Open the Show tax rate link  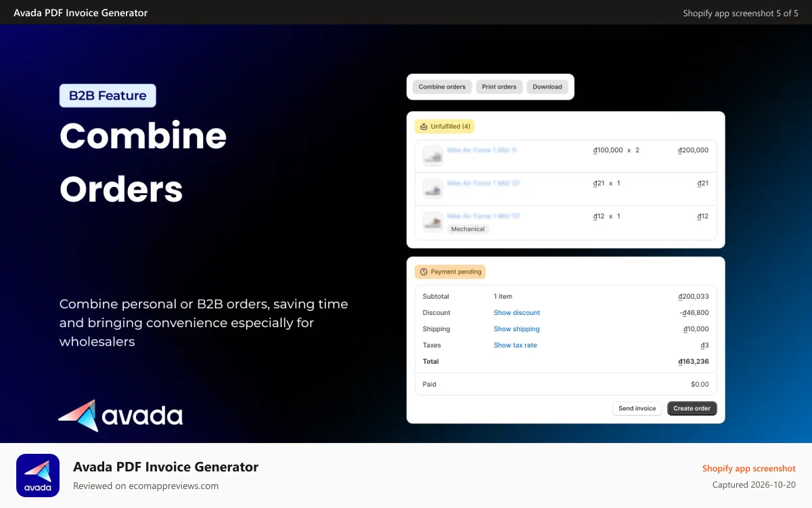click(515, 345)
